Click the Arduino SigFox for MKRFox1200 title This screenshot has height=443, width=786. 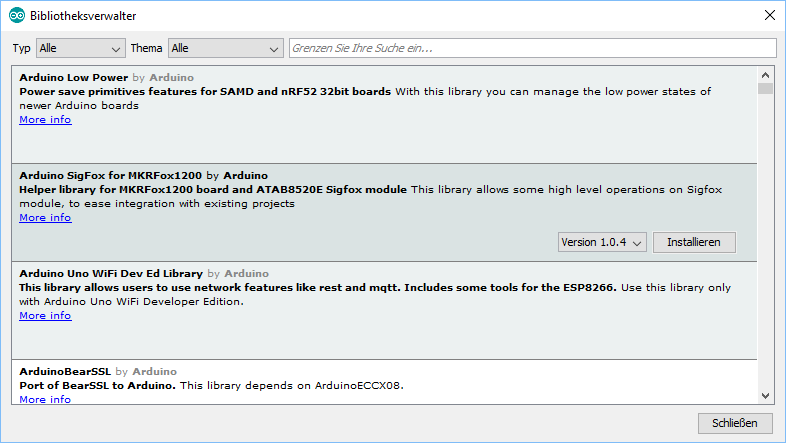pyautogui.click(x=110, y=175)
